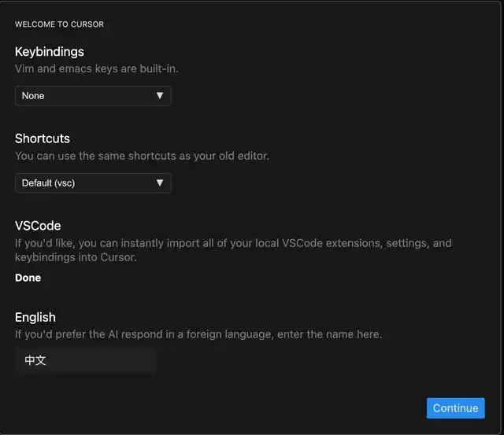Viewport: 504px width, 435px height.
Task: Select the 'Default (vsc)' value in Shortcuts
Action: point(48,183)
